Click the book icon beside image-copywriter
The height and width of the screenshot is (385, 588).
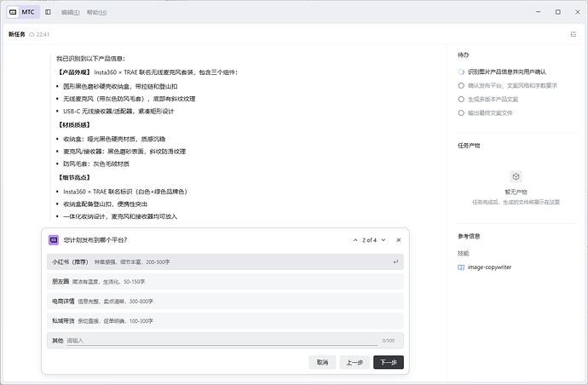click(x=461, y=267)
